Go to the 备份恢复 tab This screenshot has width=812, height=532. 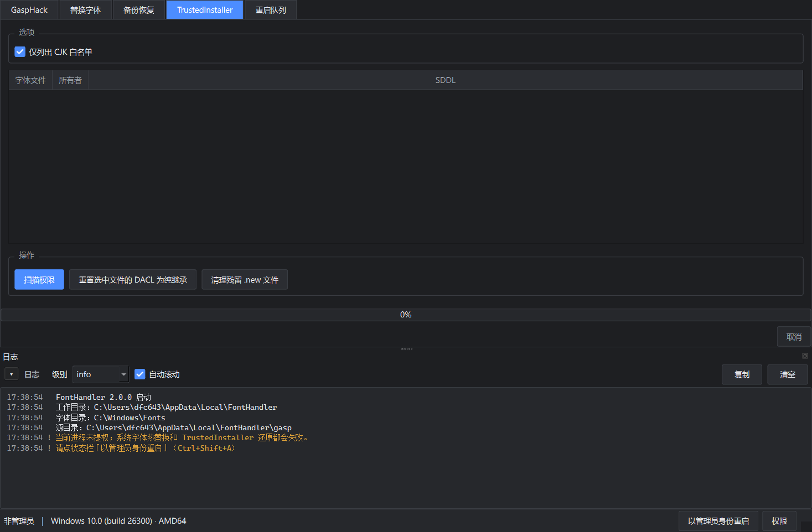[139, 10]
